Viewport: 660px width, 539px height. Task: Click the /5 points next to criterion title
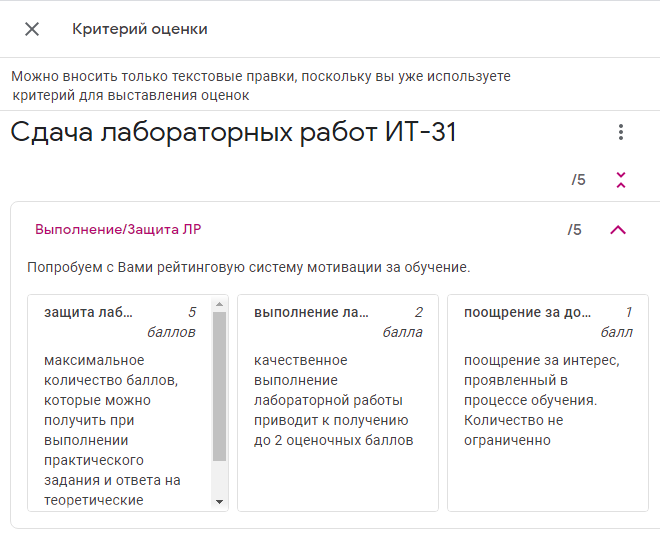575,230
